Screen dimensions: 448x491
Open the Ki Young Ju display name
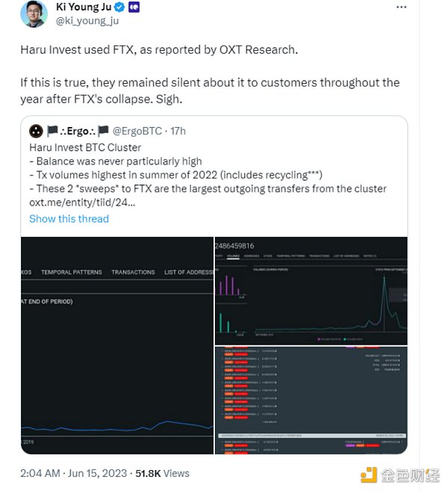pyautogui.click(x=84, y=7)
